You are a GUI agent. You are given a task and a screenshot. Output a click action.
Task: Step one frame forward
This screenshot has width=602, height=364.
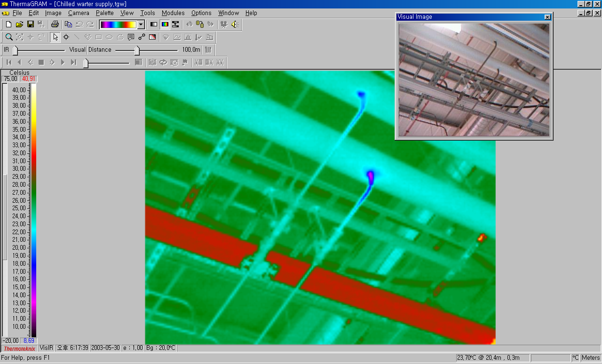[x=52, y=62]
